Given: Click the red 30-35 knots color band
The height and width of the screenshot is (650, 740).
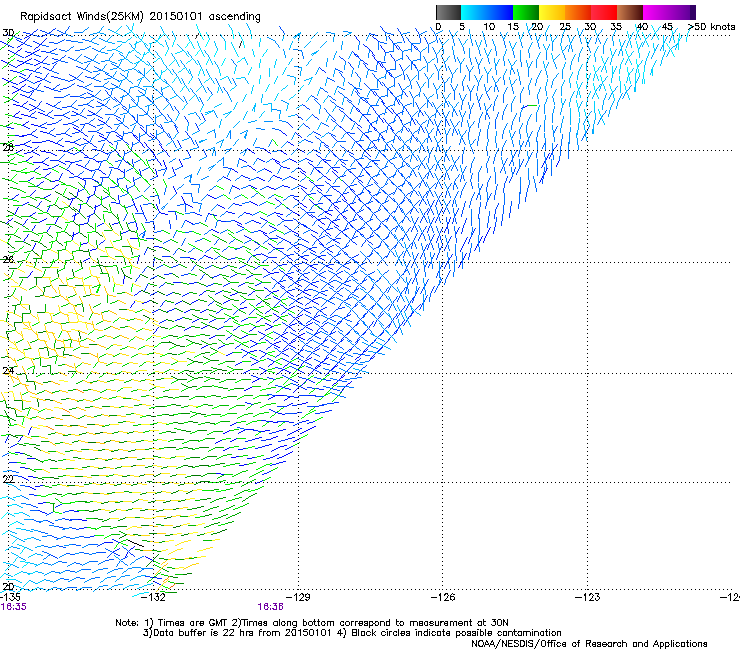Looking at the screenshot, I should point(604,12).
